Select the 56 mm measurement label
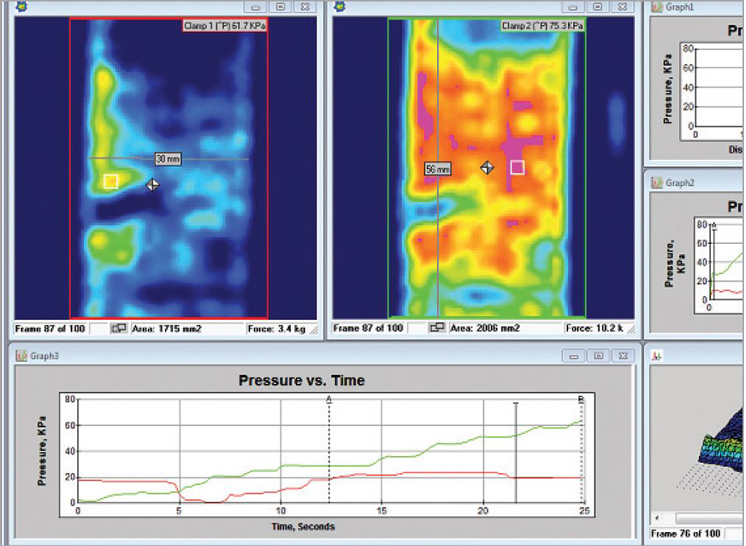Image resolution: width=746 pixels, height=546 pixels. pos(437,169)
